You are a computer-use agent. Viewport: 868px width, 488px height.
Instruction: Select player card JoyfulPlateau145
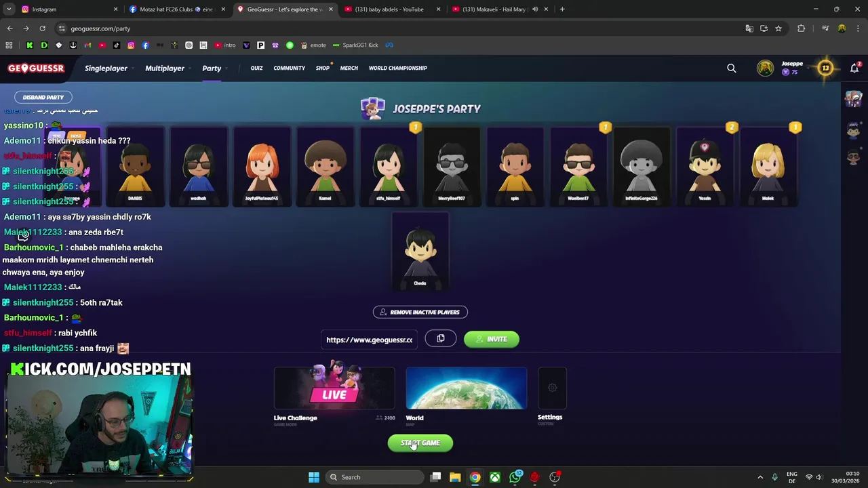click(262, 166)
